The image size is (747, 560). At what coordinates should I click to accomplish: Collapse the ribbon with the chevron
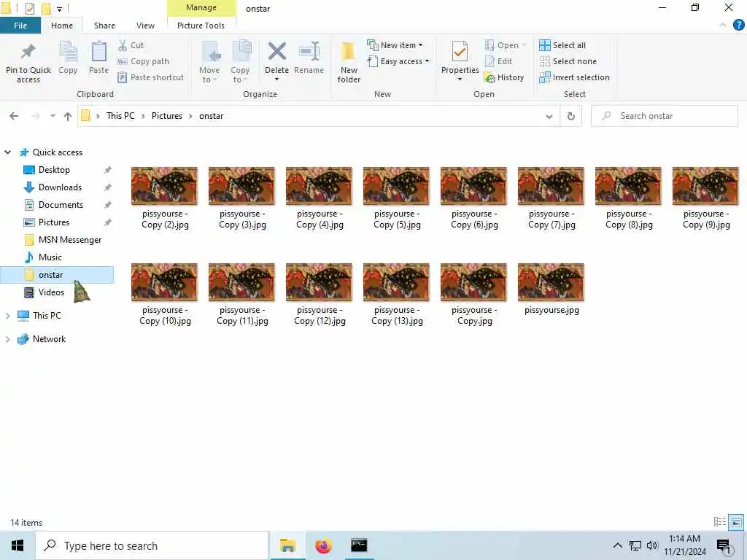pyautogui.click(x=723, y=26)
